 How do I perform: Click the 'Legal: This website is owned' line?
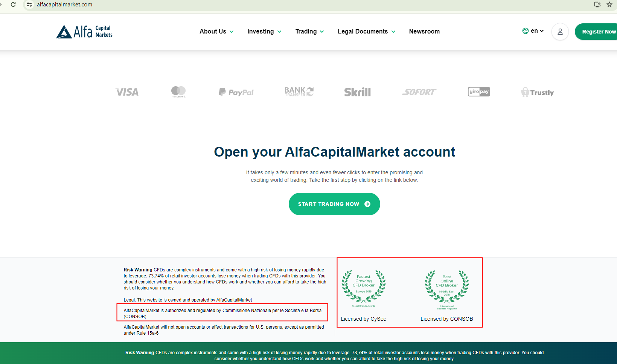pyautogui.click(x=188, y=300)
